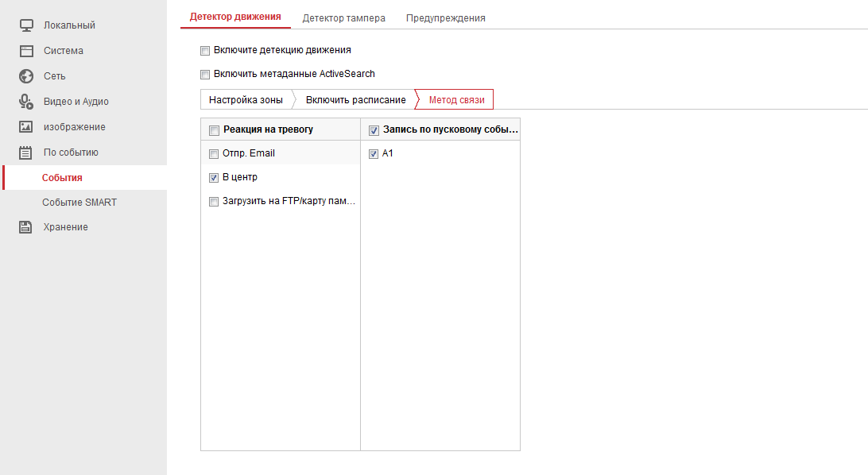Viewport: 868px width, 475px height.
Task: Select the Включить расписание step
Action: [x=355, y=99]
